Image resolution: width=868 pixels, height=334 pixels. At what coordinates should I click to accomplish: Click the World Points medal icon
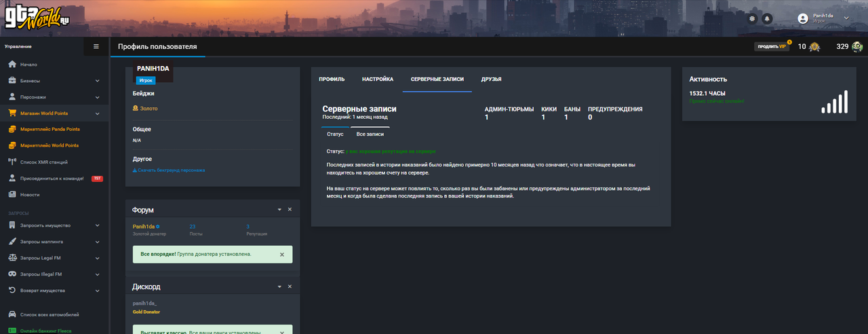point(814,46)
